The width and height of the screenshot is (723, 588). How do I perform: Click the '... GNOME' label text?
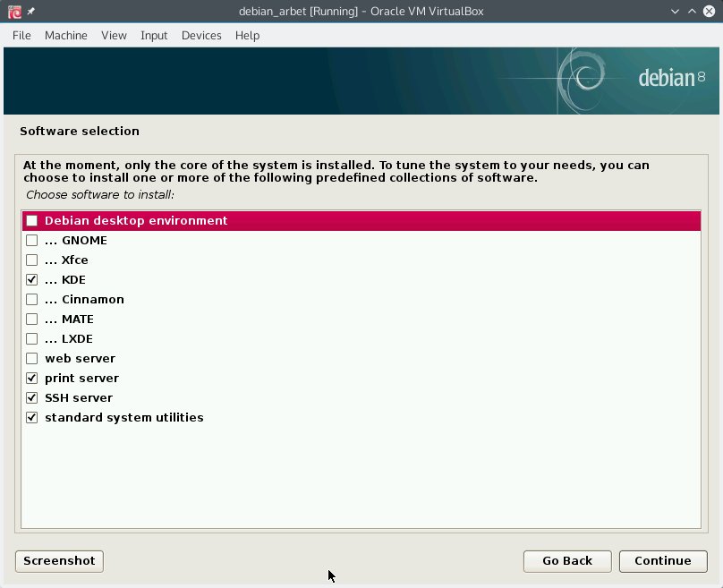click(76, 240)
